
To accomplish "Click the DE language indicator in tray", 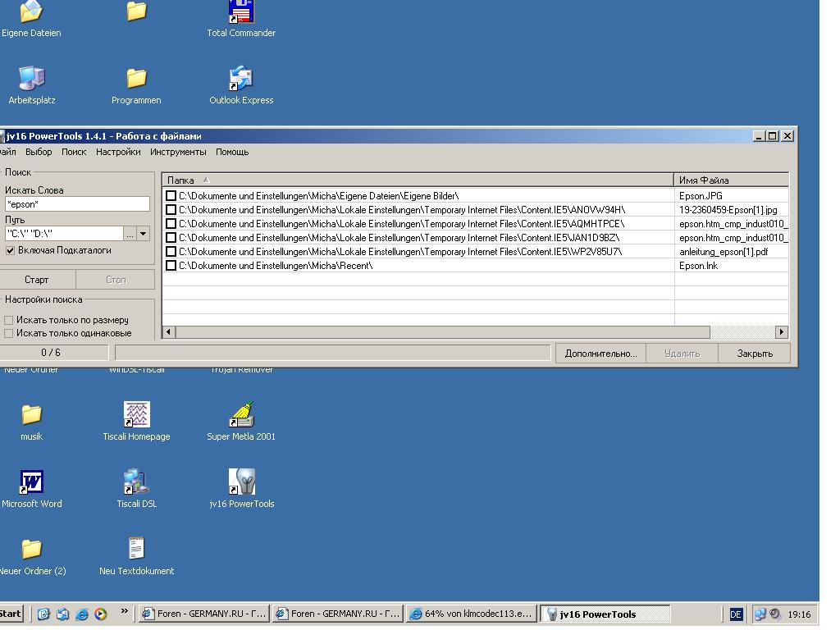I will pyautogui.click(x=736, y=614).
